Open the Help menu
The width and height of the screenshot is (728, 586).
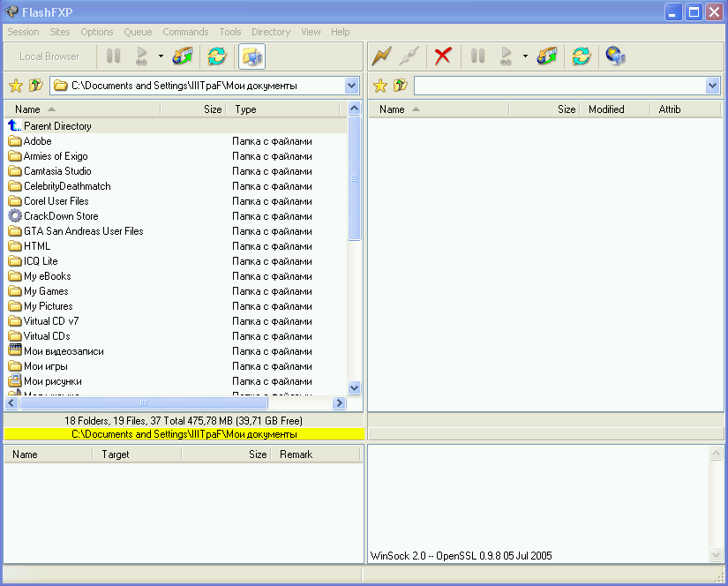tap(341, 32)
